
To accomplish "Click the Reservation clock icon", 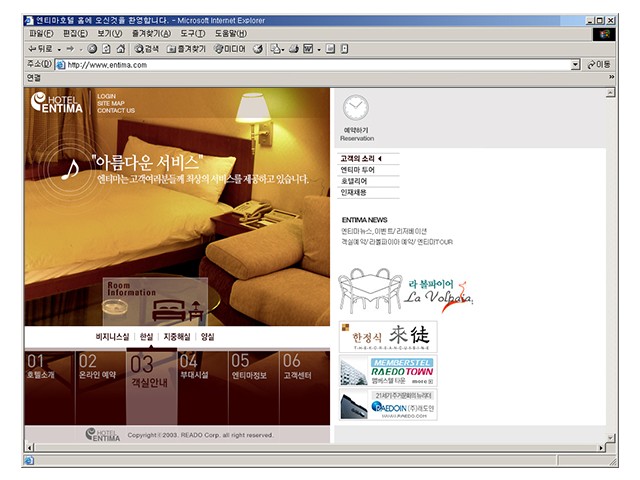I will [356, 109].
